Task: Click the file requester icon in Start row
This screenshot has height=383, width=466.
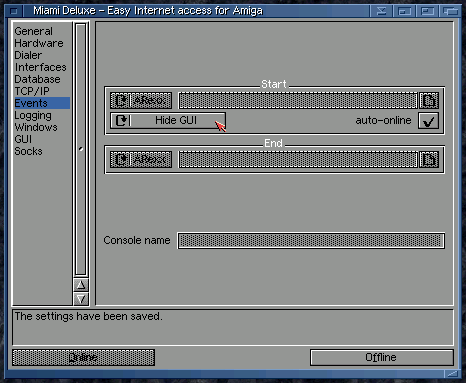Action: tap(429, 101)
